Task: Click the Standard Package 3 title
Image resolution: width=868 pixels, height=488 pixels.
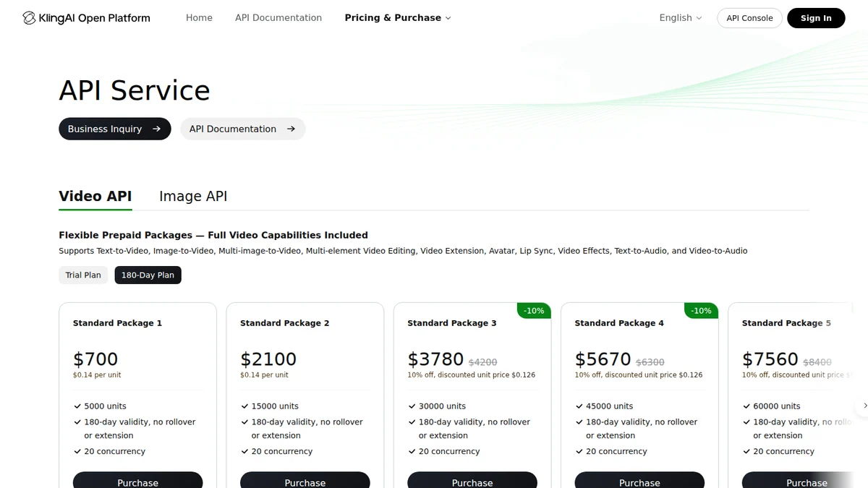Action: tap(452, 323)
